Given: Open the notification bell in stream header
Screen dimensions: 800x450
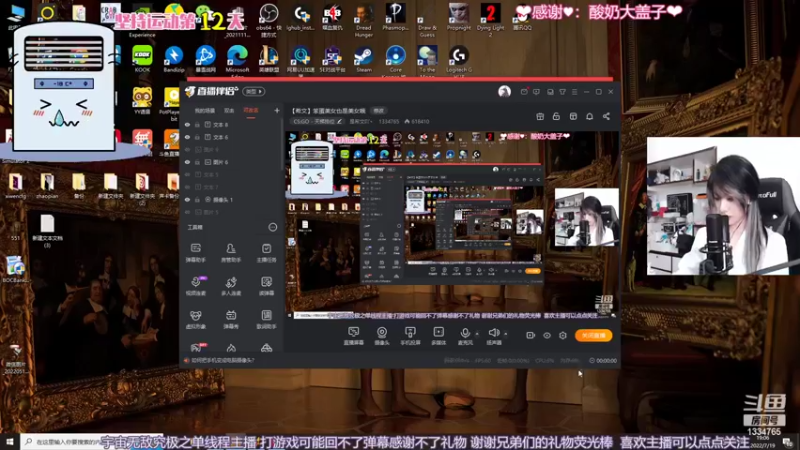Looking at the screenshot, I should [x=589, y=116].
